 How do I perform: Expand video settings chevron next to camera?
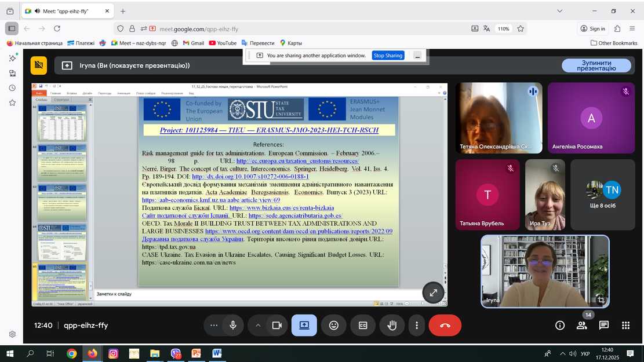pos(258,326)
